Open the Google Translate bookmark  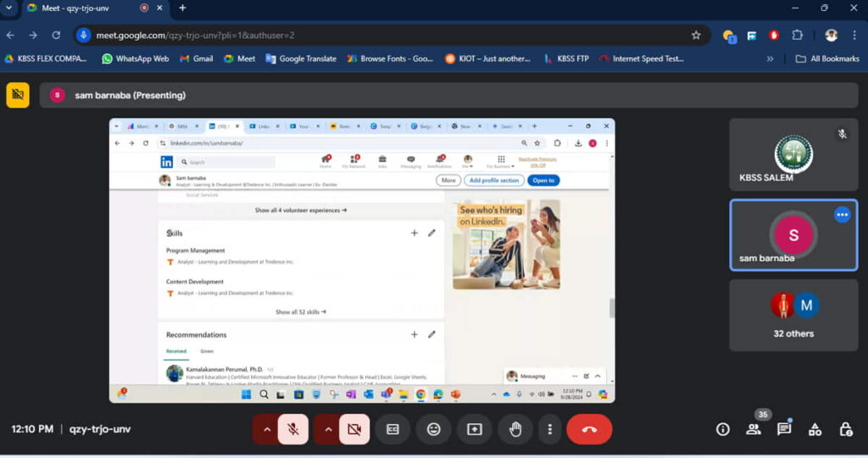pyautogui.click(x=301, y=59)
